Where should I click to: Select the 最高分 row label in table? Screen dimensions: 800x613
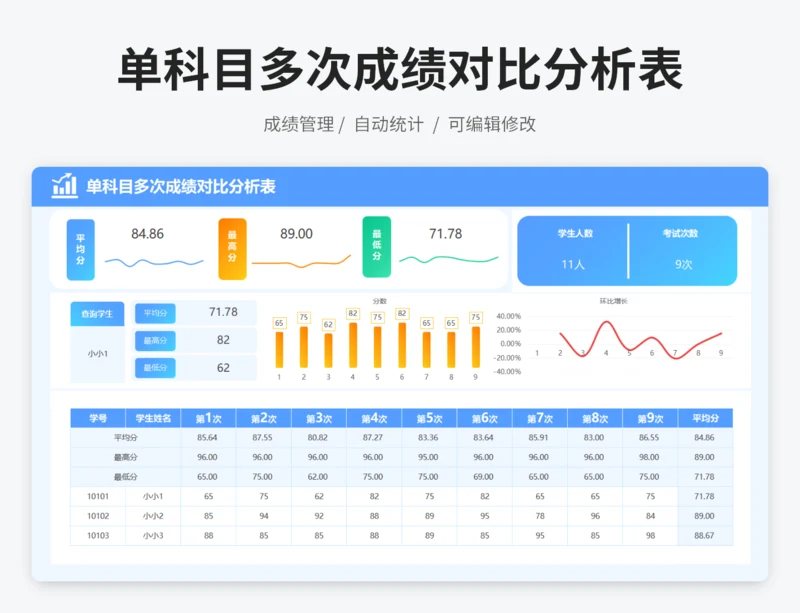point(126,457)
